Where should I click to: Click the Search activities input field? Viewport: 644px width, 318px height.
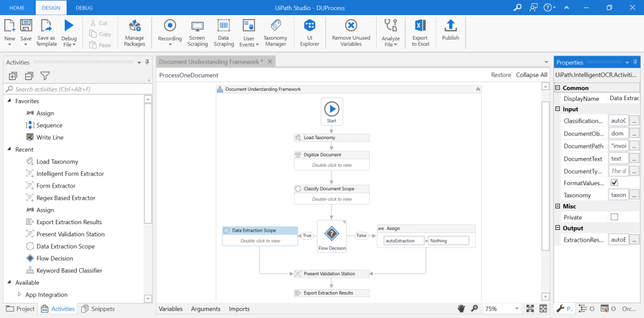pos(79,89)
